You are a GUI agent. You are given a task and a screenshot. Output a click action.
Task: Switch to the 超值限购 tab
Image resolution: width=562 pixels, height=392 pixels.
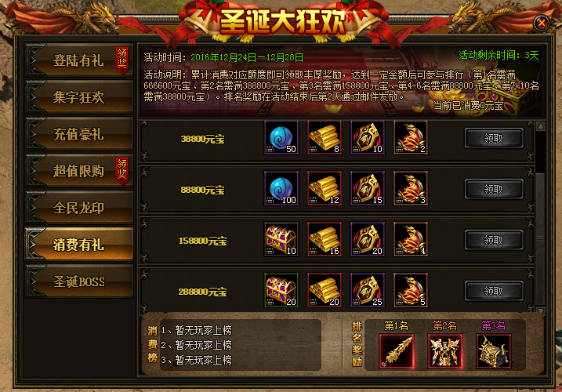79,171
